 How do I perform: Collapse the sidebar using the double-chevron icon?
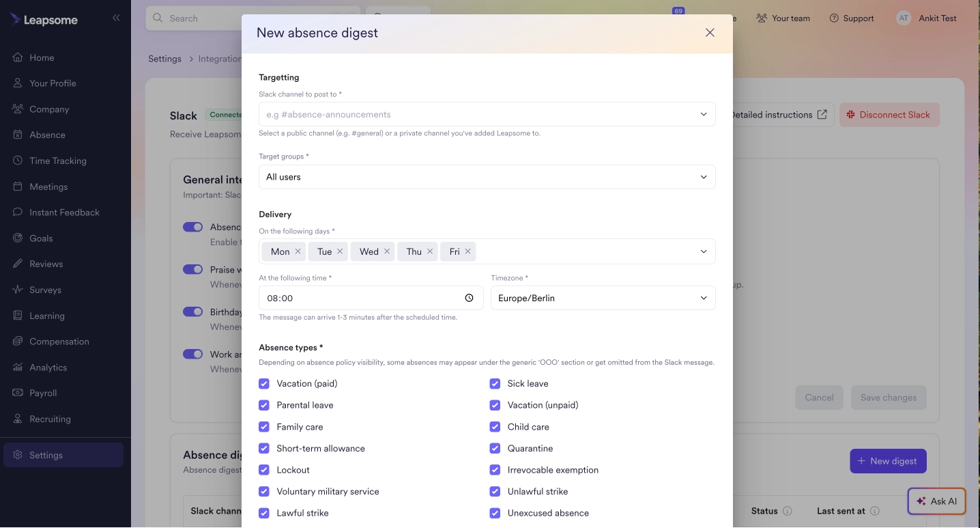(116, 18)
